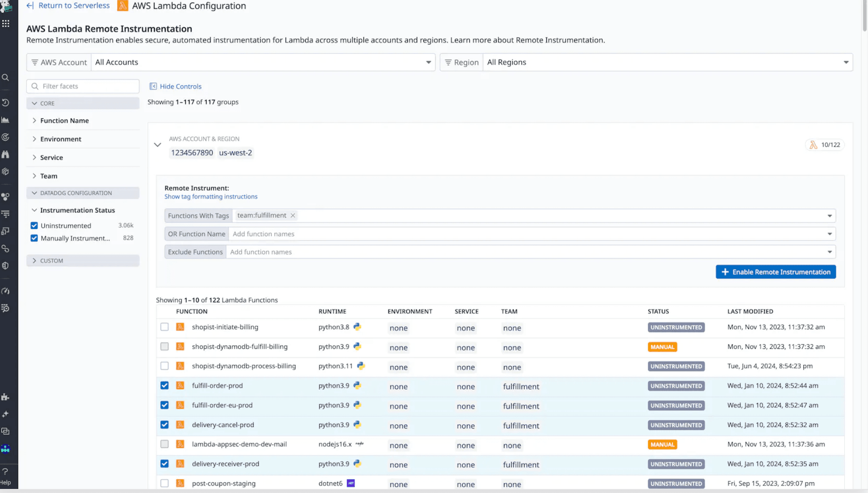Check the shopist-initiate-billing function checkbox

(x=165, y=327)
